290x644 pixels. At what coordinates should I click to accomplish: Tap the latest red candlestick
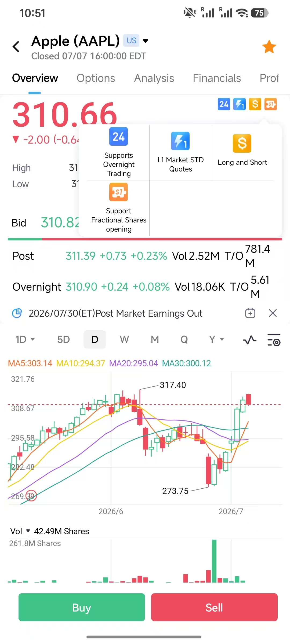click(248, 399)
